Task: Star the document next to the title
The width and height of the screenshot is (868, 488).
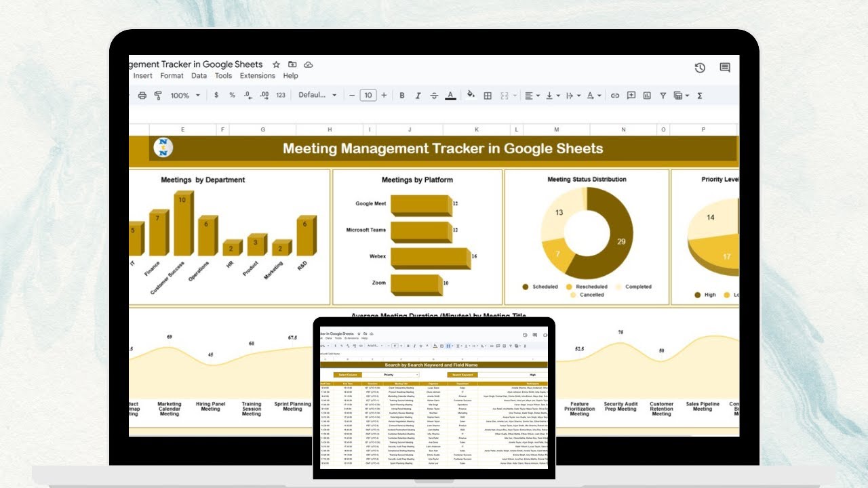Action: pos(276,64)
